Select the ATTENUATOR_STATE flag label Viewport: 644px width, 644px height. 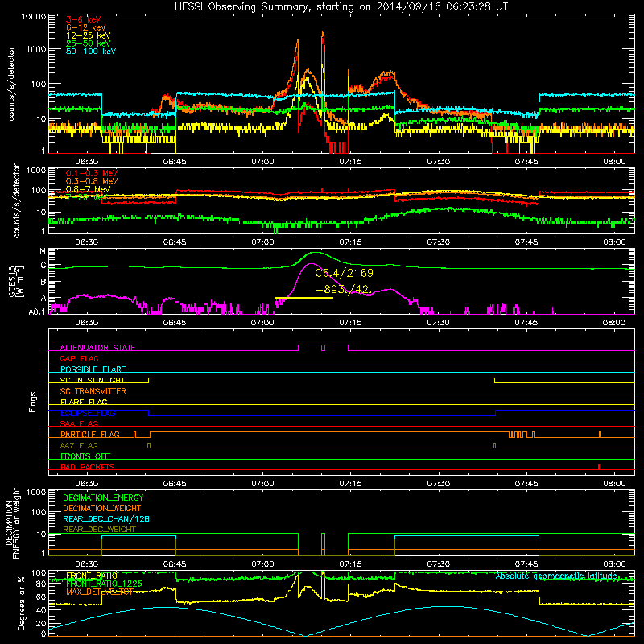(x=97, y=348)
